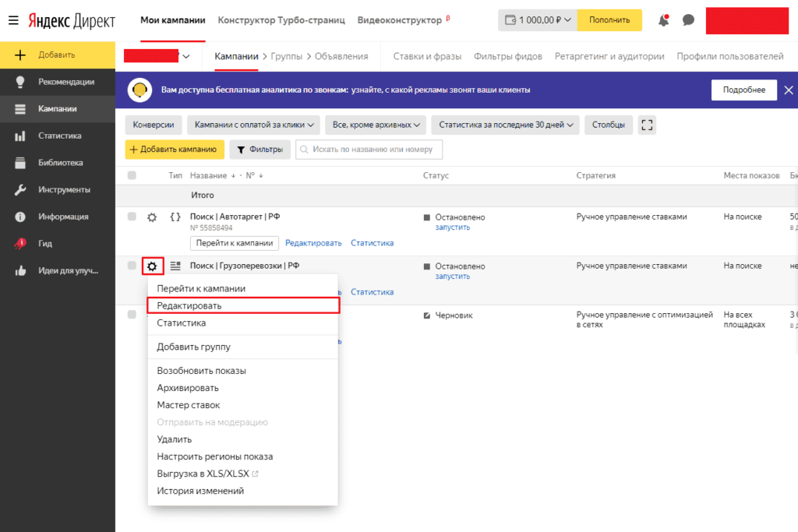Open gear menu for Автотаргет campaign
The height and width of the screenshot is (532, 798).
pos(152,217)
